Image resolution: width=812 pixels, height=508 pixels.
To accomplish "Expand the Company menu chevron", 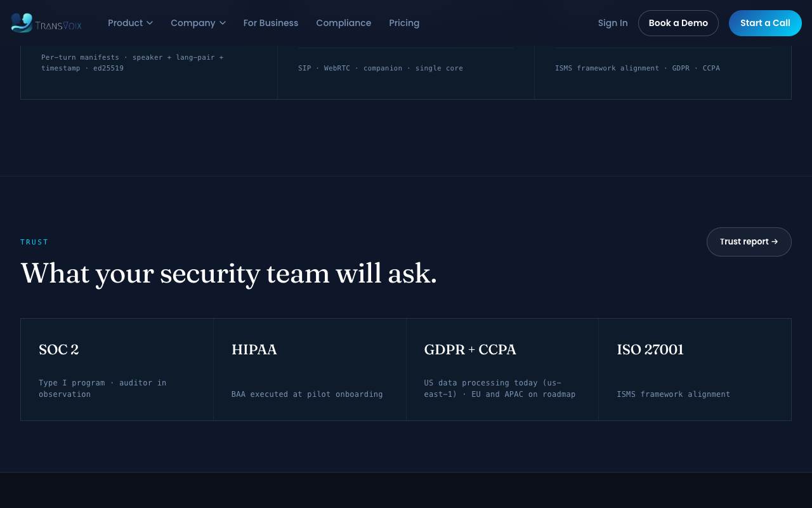I will tap(223, 23).
